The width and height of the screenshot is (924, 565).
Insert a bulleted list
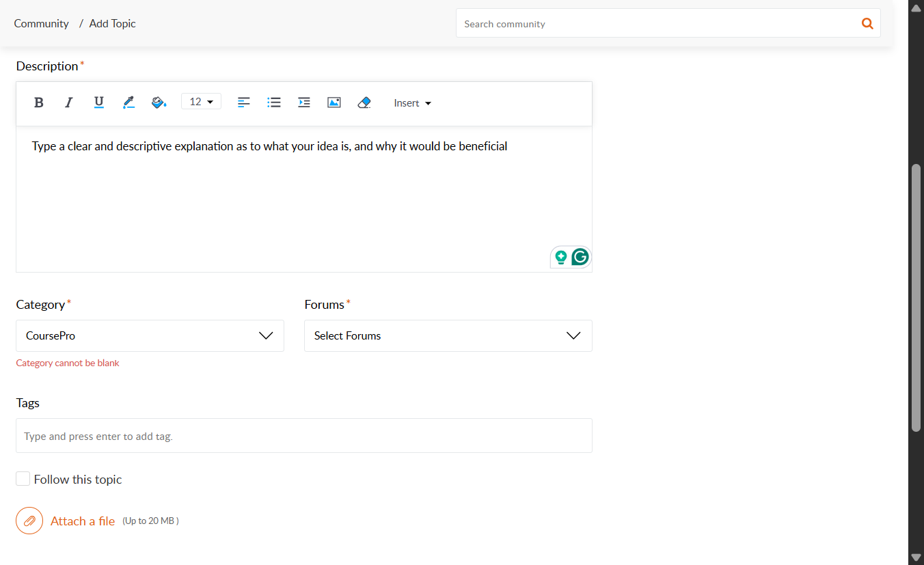pos(274,102)
